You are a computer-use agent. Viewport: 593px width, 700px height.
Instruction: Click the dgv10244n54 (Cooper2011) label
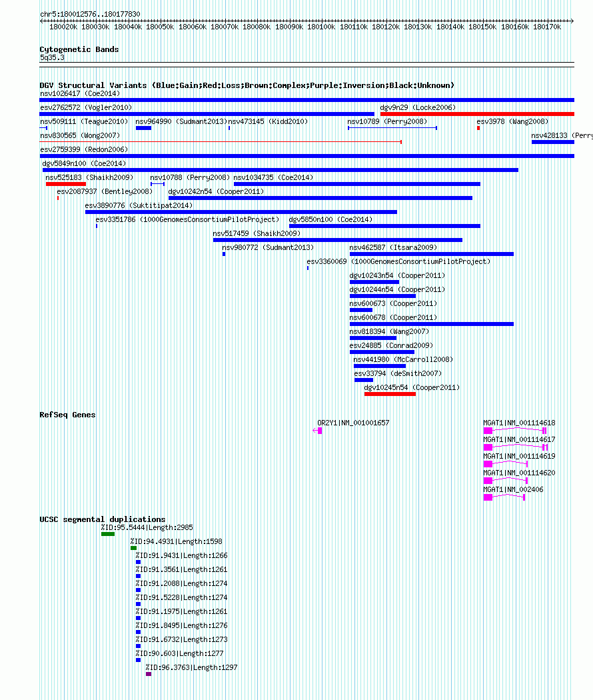[x=397, y=290]
